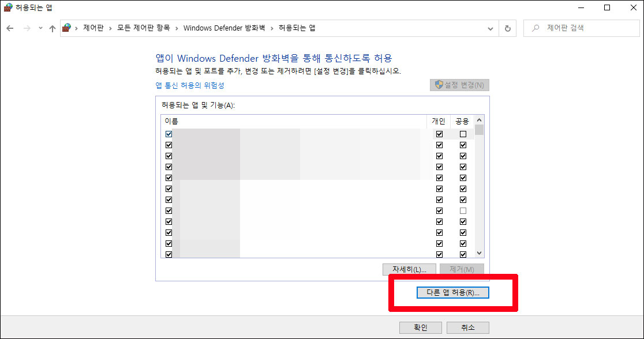Click the 공용 column header

click(x=462, y=121)
